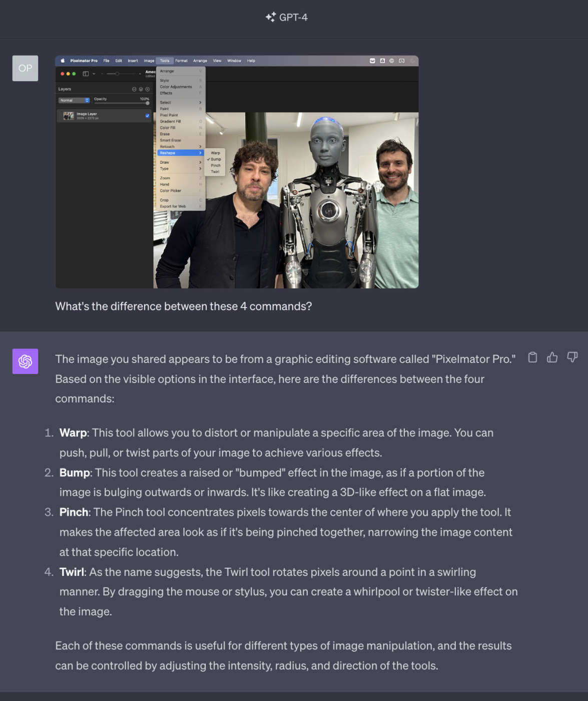Expand the Reshape submenu entry
Viewport: 588px width, 701px height.
tap(180, 153)
